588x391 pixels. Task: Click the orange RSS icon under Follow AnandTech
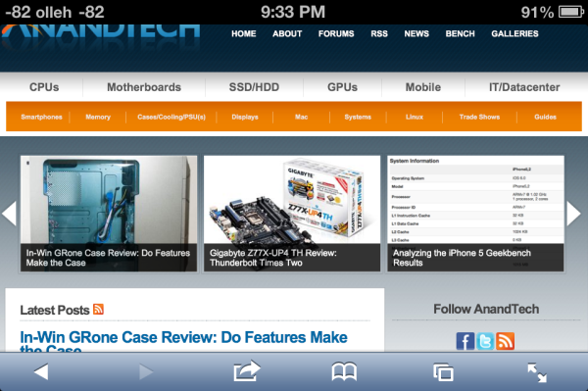tap(505, 341)
